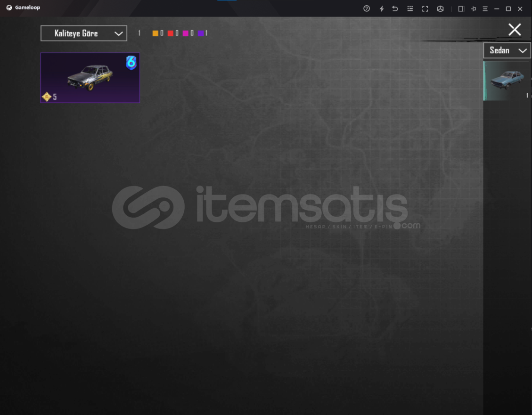Image resolution: width=532 pixels, height=415 pixels.
Task: Open the Sedan vehicle type dropdown
Action: point(507,50)
